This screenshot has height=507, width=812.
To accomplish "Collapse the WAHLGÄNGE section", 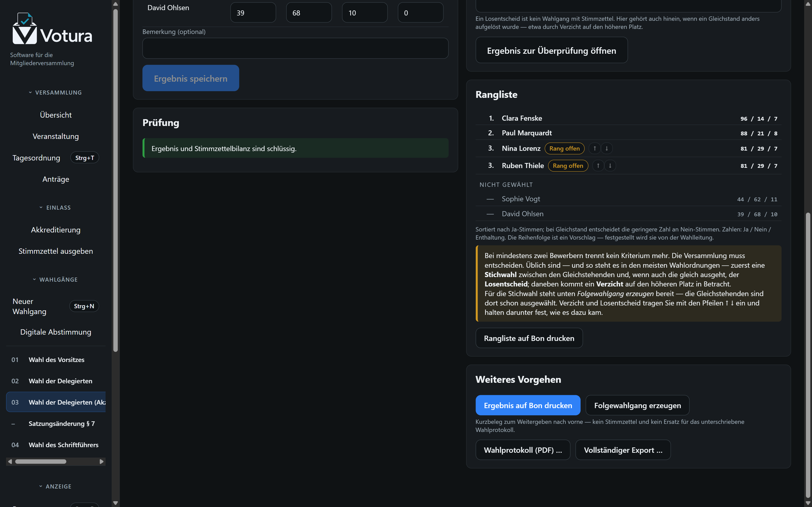I will [55, 280].
